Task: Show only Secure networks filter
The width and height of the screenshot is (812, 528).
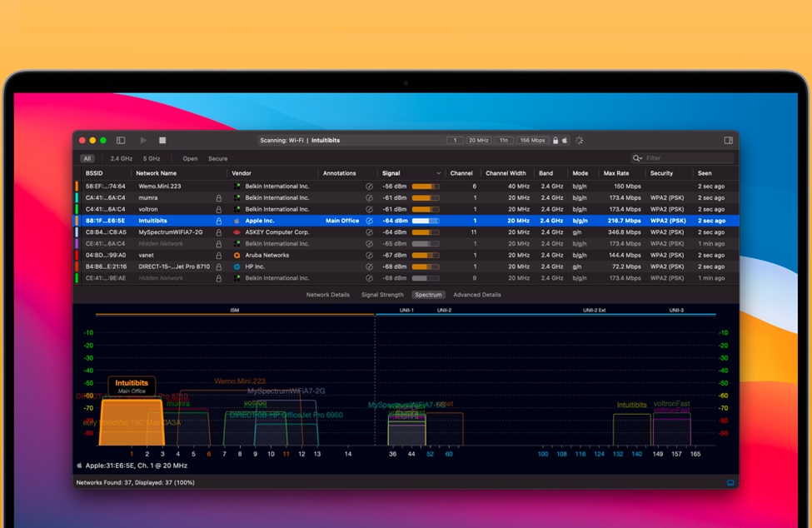Action: point(217,158)
